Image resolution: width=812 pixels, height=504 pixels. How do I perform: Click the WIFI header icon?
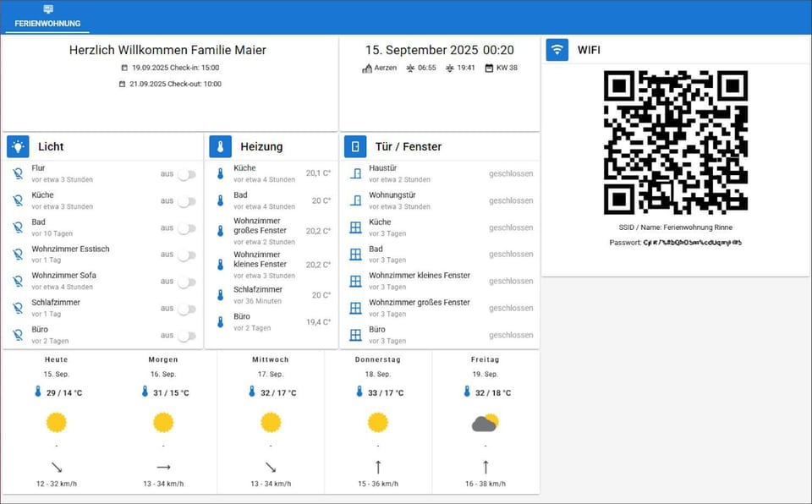[x=557, y=50]
